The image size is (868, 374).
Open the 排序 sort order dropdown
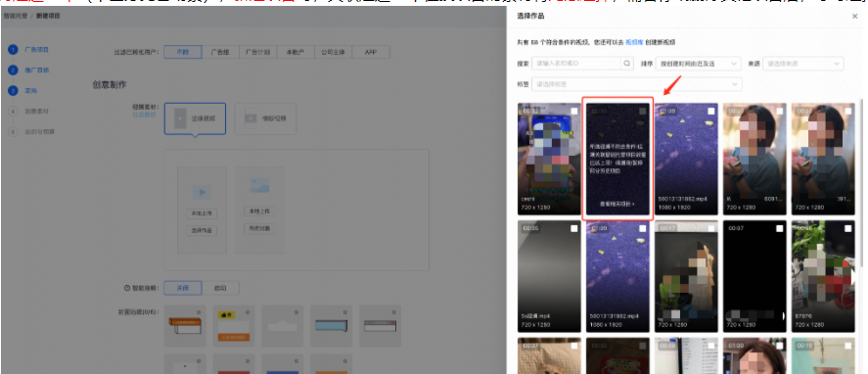(698, 64)
